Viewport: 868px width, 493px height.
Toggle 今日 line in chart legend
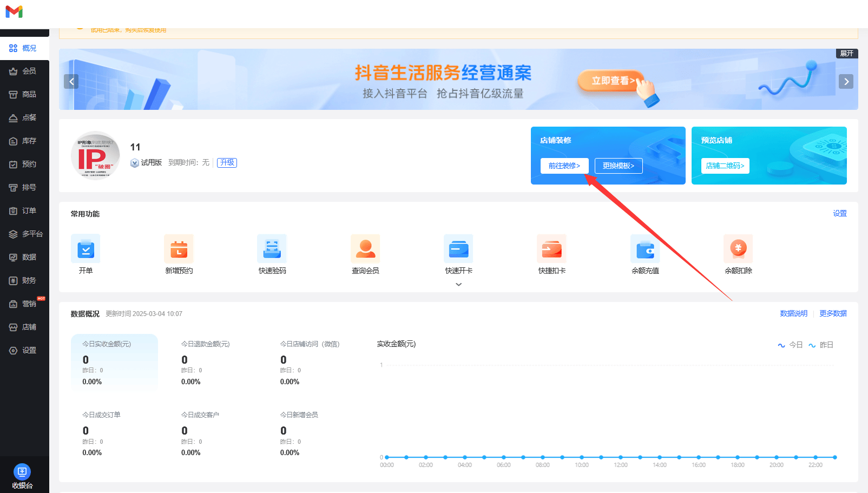[790, 345]
